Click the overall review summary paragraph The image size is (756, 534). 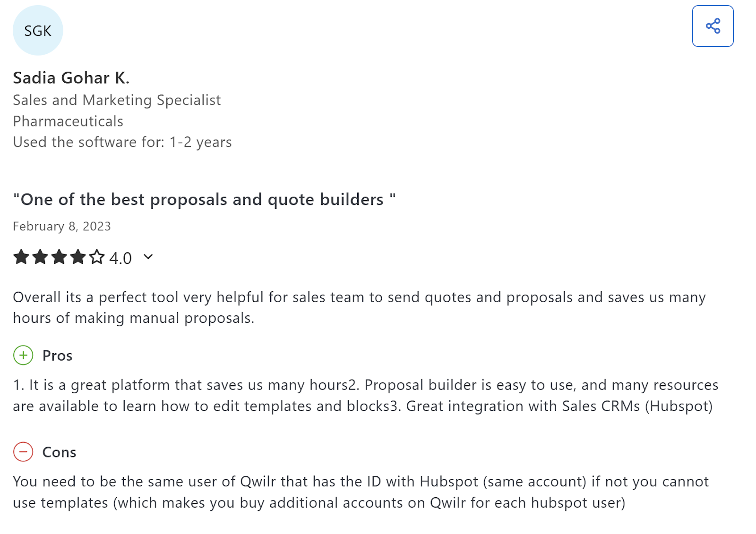click(x=359, y=307)
